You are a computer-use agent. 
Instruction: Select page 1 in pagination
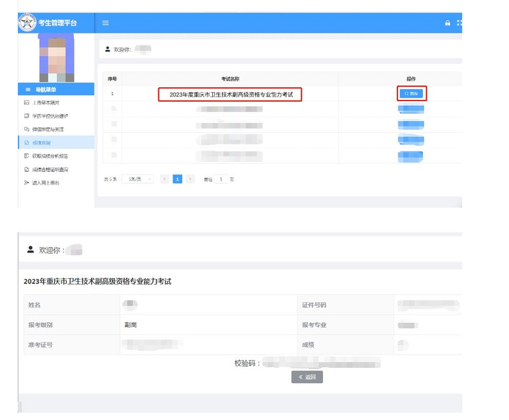click(x=177, y=179)
